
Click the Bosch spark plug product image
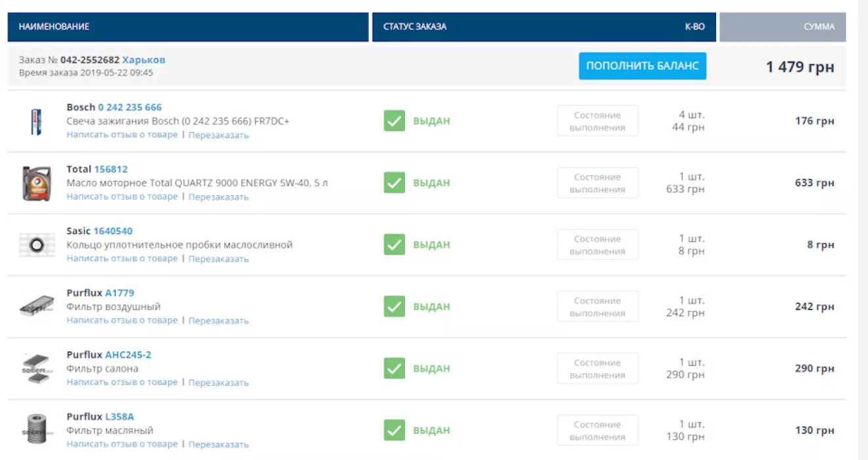pyautogui.click(x=36, y=122)
